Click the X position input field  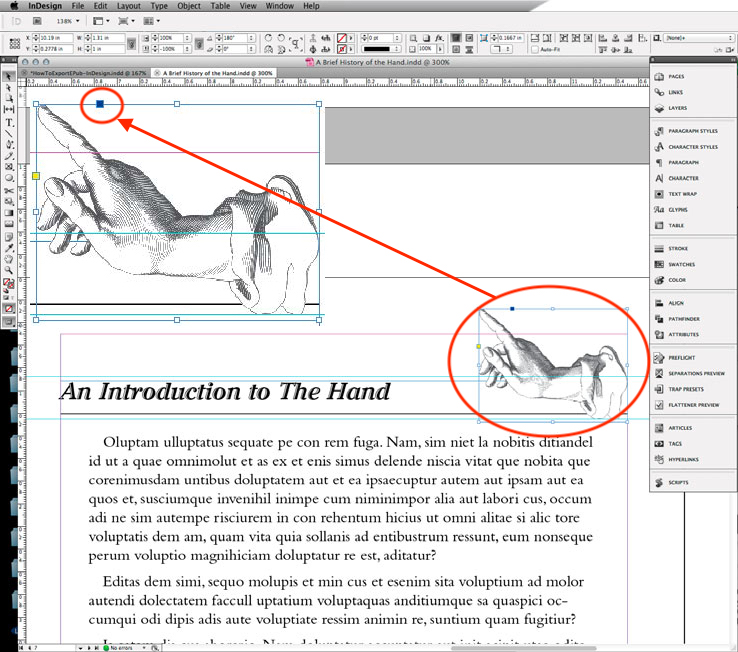click(54, 37)
